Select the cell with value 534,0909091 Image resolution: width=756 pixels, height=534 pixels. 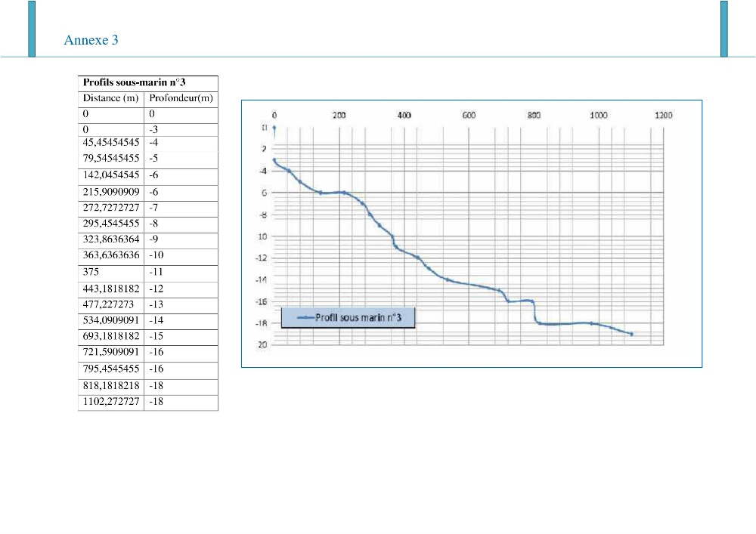pyautogui.click(x=111, y=321)
